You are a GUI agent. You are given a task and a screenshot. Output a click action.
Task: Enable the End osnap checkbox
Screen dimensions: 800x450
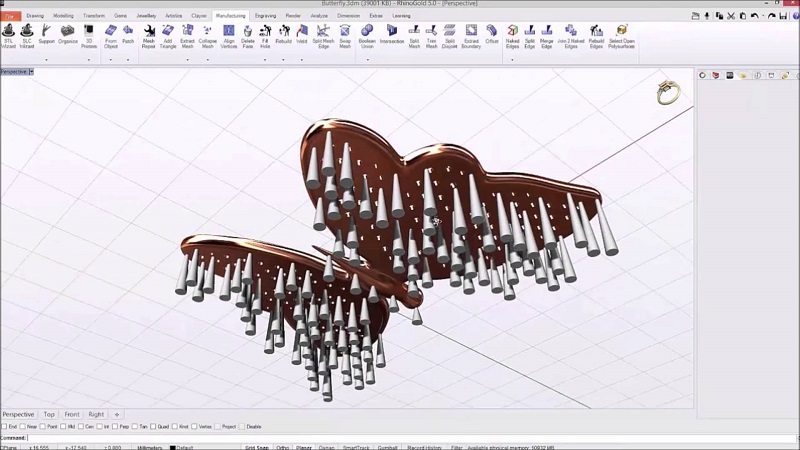coord(4,427)
